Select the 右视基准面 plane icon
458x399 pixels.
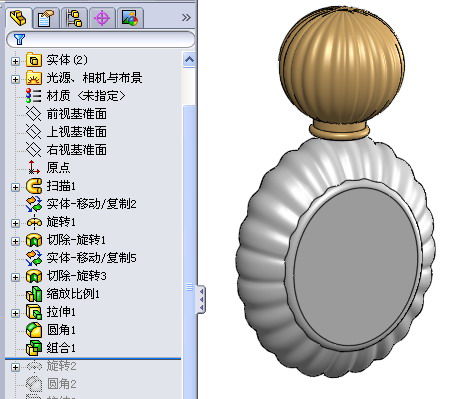pyautogui.click(x=34, y=150)
